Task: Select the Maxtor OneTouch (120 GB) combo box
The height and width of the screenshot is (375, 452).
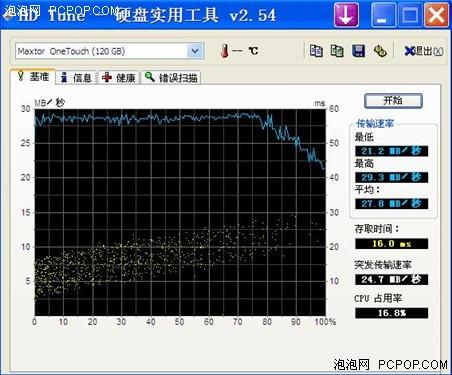Action: [x=109, y=51]
